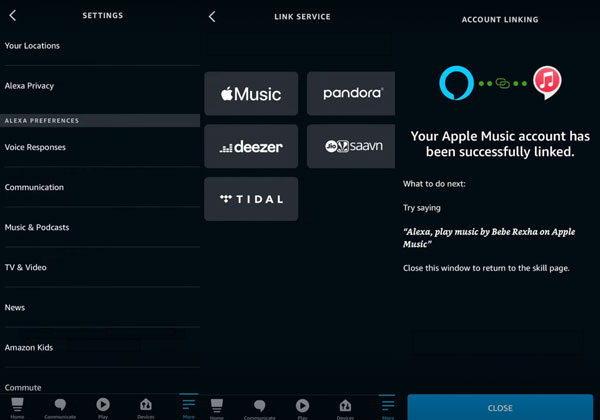Tap Home tab in Link Service screen
Image resolution: width=600 pixels, height=420 pixels.
click(217, 409)
